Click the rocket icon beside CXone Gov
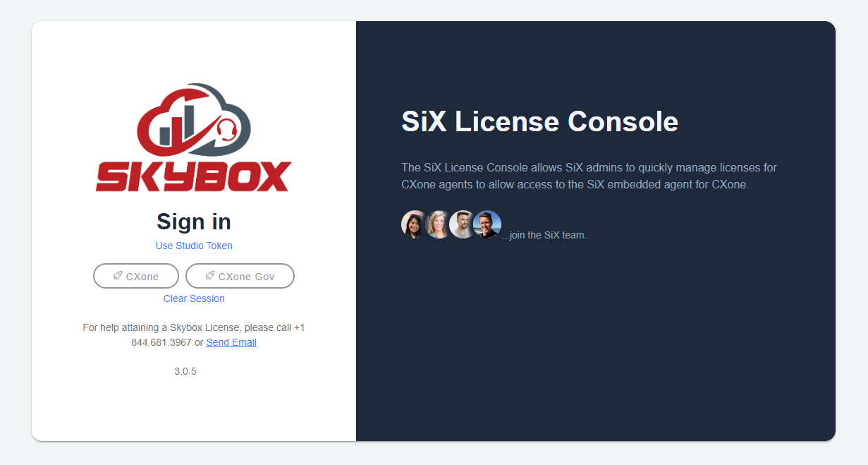This screenshot has width=868, height=465. pyautogui.click(x=209, y=276)
